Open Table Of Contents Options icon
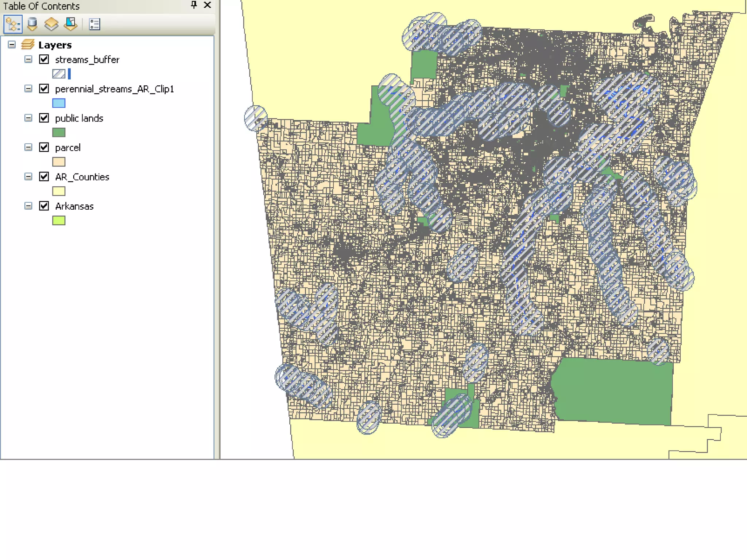The image size is (747, 560). point(94,24)
